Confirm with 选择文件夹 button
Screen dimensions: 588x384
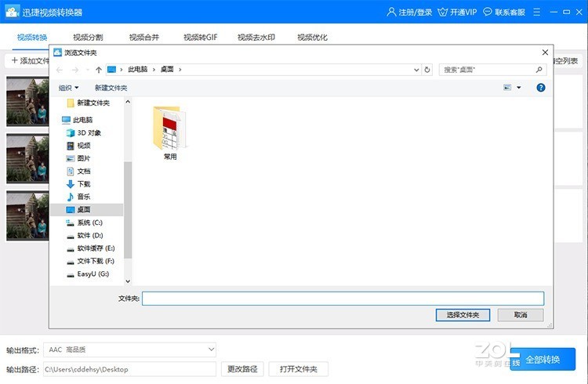(x=463, y=315)
